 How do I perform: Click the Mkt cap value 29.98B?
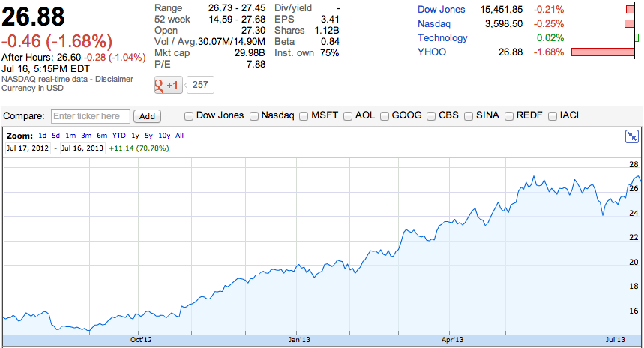tap(250, 53)
